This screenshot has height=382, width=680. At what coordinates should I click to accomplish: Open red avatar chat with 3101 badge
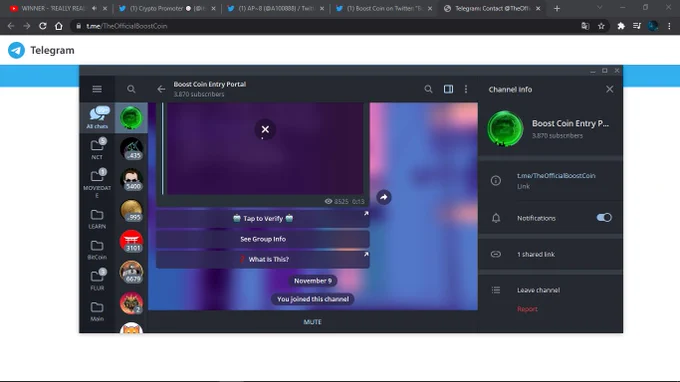coord(131,241)
